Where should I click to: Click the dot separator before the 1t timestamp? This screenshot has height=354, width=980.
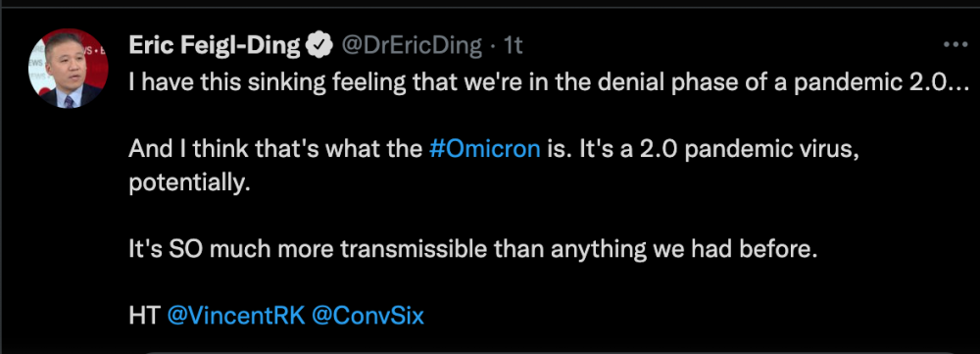[x=493, y=46]
